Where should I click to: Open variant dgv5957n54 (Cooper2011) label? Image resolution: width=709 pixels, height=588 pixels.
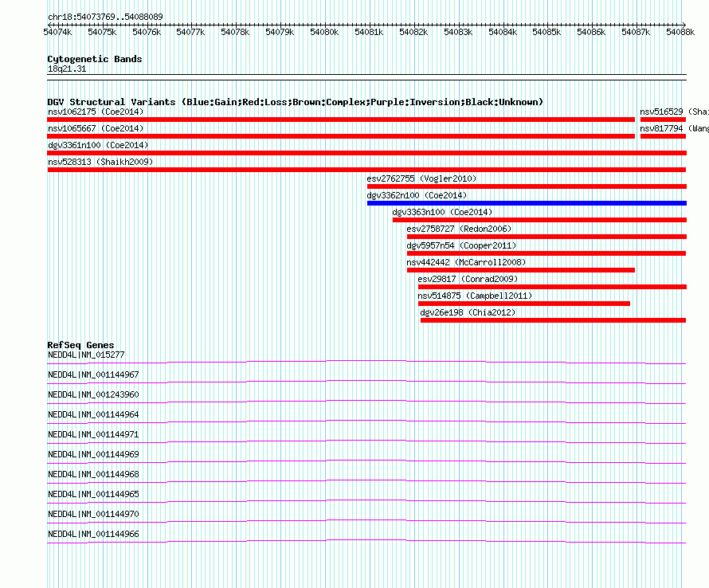click(461, 245)
